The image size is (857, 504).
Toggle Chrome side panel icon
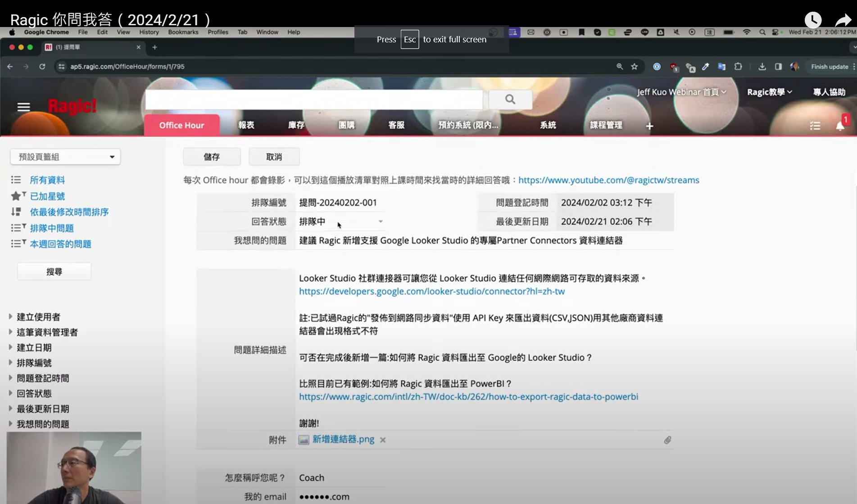coord(778,67)
